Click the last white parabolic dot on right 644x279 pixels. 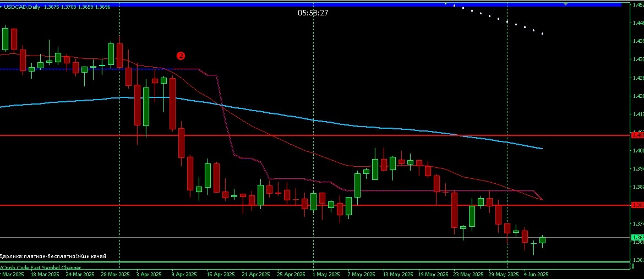tap(543, 34)
